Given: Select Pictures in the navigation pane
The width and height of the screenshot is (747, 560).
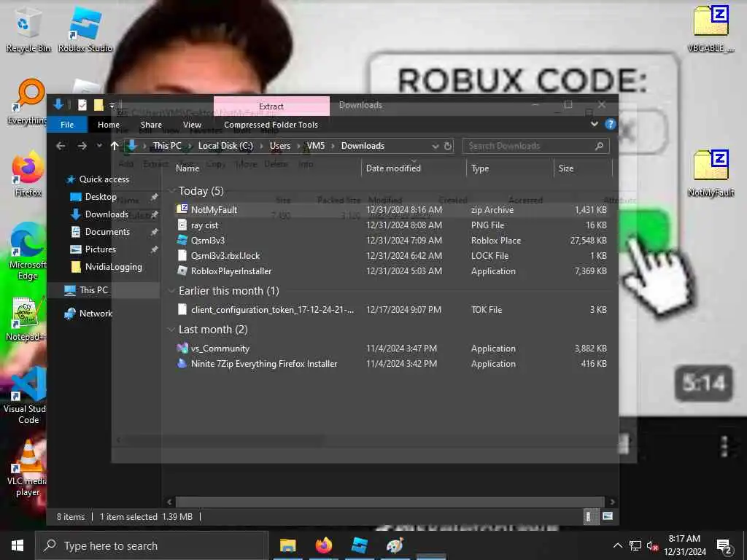Looking at the screenshot, I should [x=100, y=249].
